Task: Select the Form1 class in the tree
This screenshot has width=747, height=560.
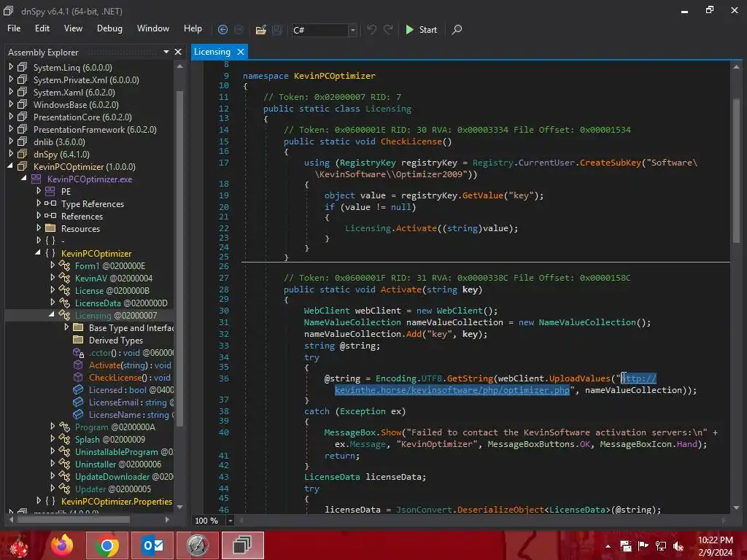Action: click(x=110, y=265)
